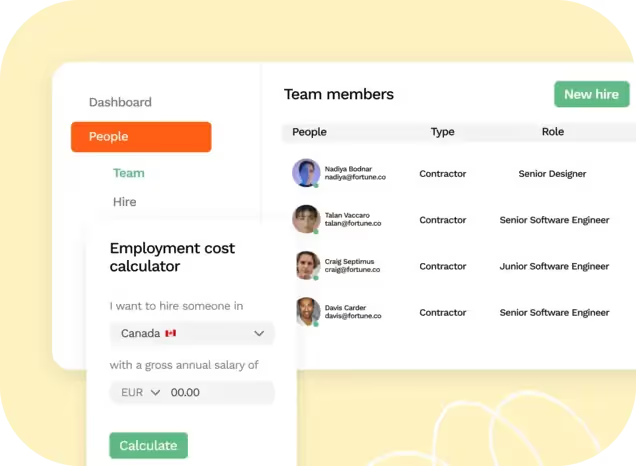Click the Team members heading
This screenshot has width=636, height=466.
(339, 94)
